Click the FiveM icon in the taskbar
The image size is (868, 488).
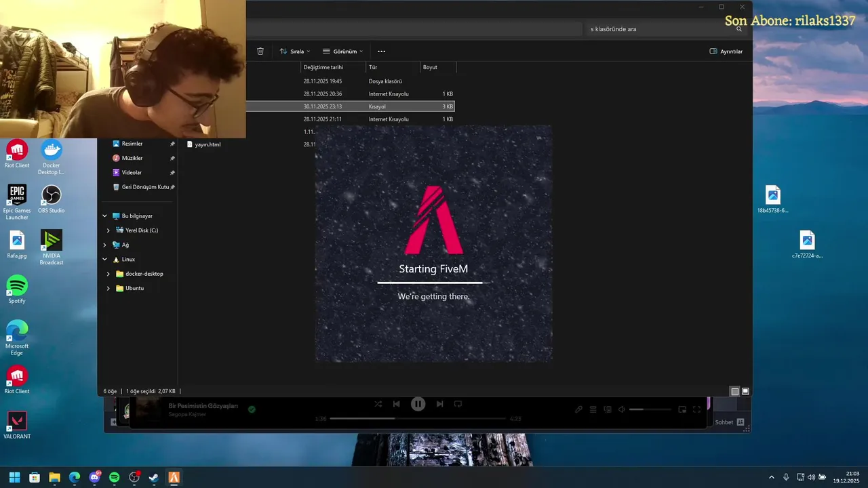pos(174,477)
